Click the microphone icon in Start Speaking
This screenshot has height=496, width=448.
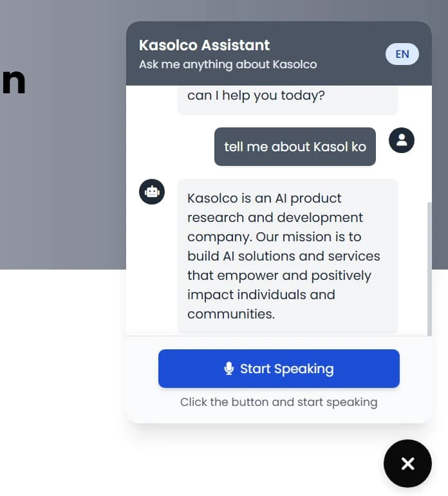tap(229, 369)
